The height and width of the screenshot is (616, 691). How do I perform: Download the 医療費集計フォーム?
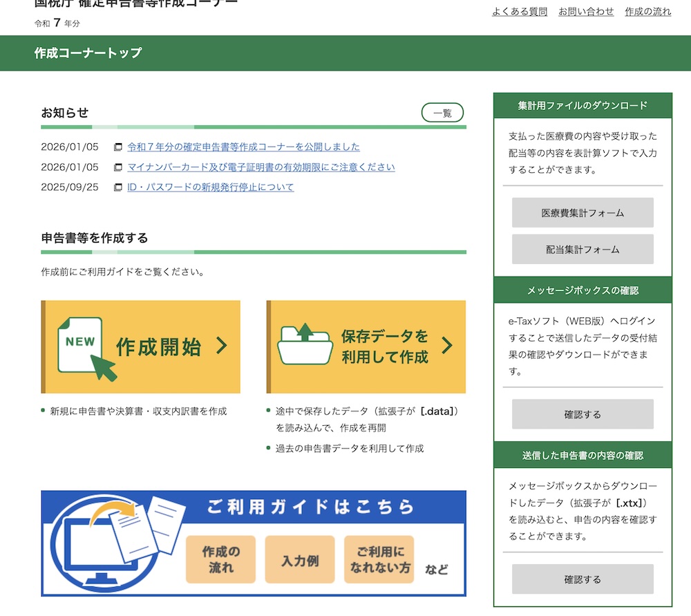pos(582,212)
